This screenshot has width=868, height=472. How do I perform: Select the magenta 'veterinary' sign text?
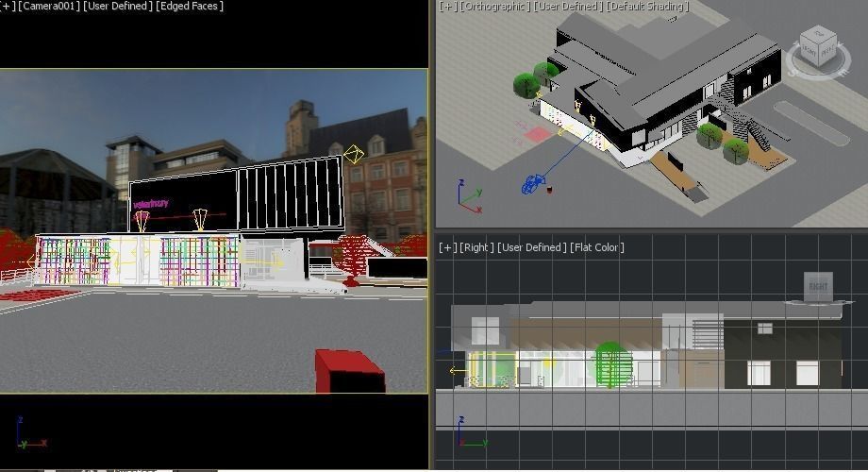pyautogui.click(x=151, y=204)
